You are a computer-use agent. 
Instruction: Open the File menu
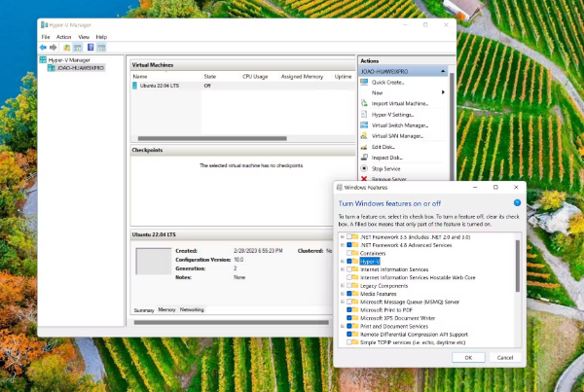46,37
